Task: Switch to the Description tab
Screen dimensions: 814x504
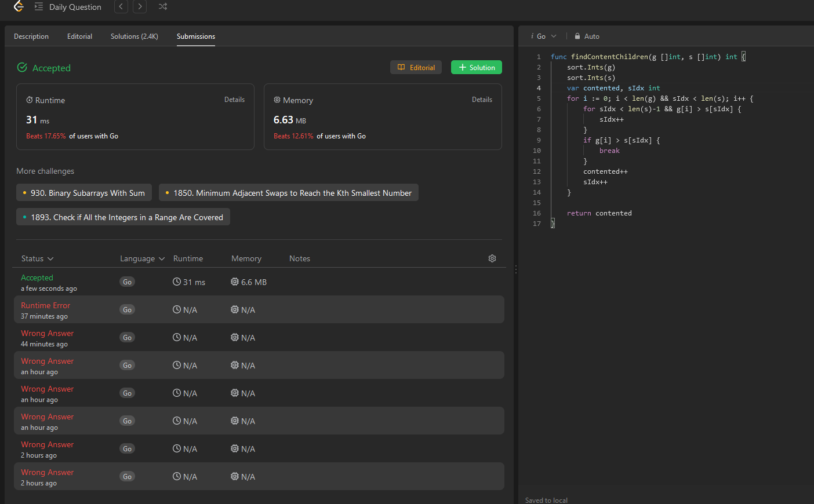Action: coord(31,36)
